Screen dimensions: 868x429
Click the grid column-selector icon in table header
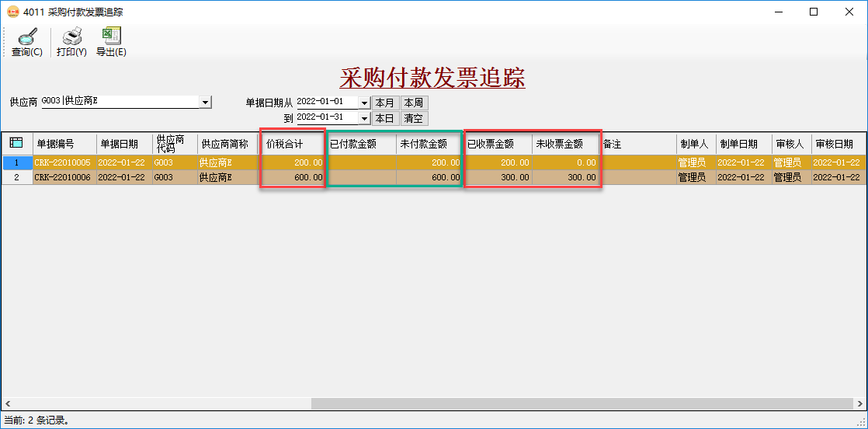16,143
